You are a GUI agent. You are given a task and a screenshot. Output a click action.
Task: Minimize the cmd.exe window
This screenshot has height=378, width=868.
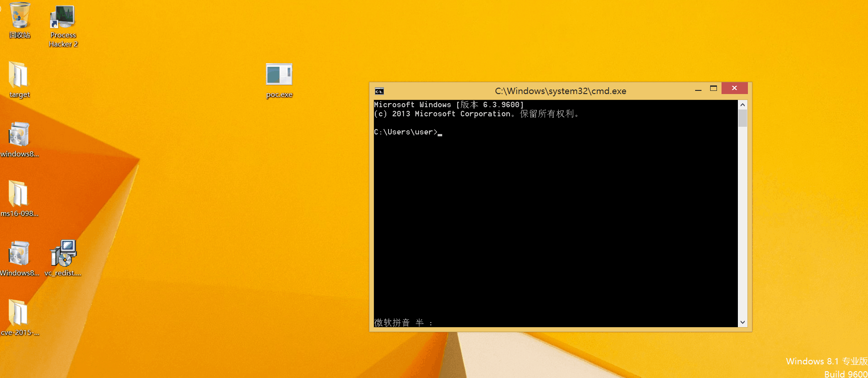pos(698,89)
